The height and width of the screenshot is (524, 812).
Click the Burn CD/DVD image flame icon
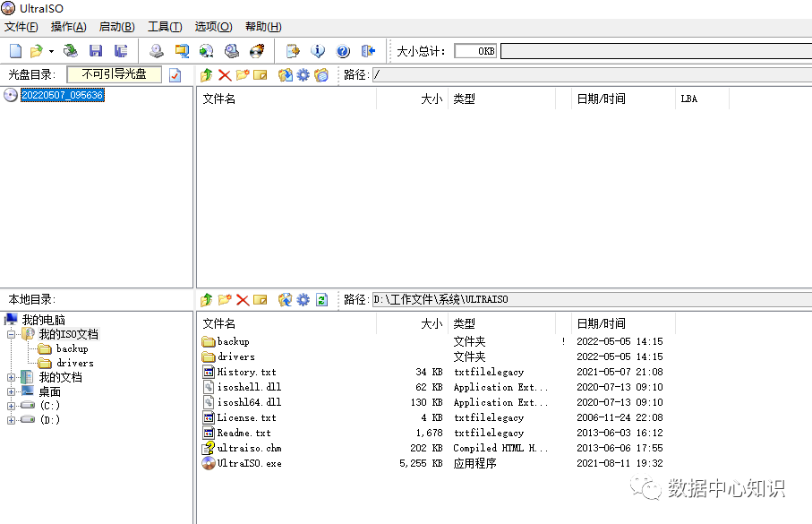coord(257,51)
